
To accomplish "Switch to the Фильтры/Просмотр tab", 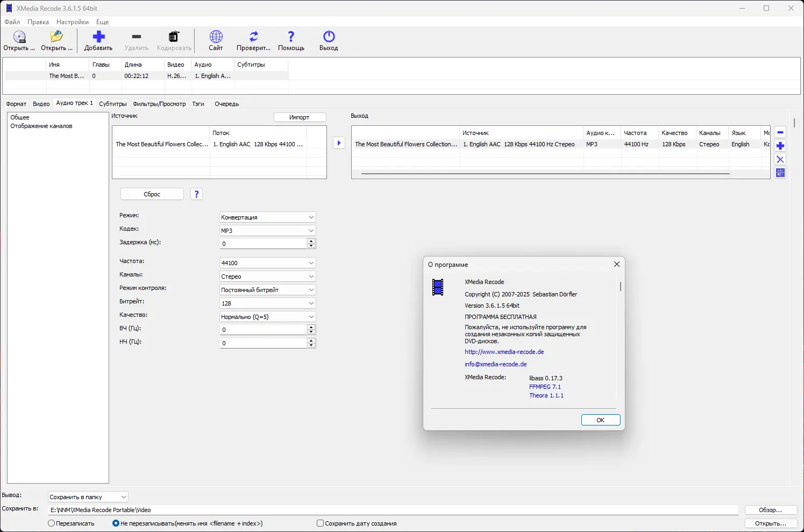I will [159, 104].
